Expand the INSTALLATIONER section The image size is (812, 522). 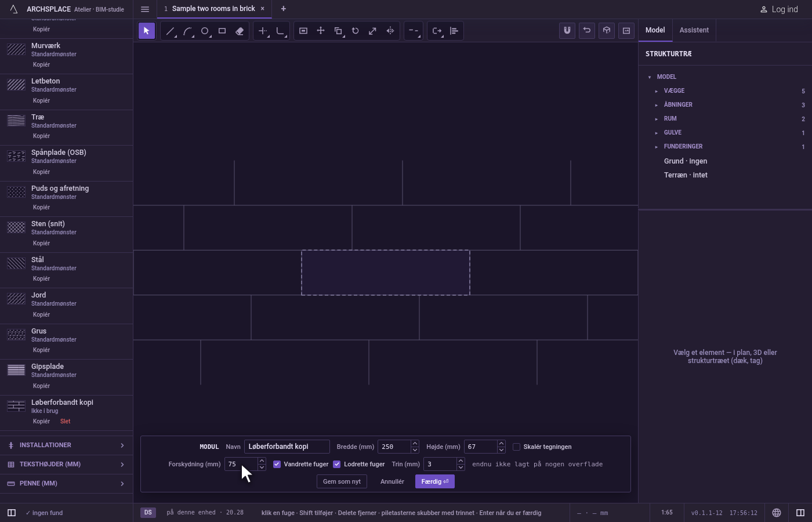click(x=66, y=445)
